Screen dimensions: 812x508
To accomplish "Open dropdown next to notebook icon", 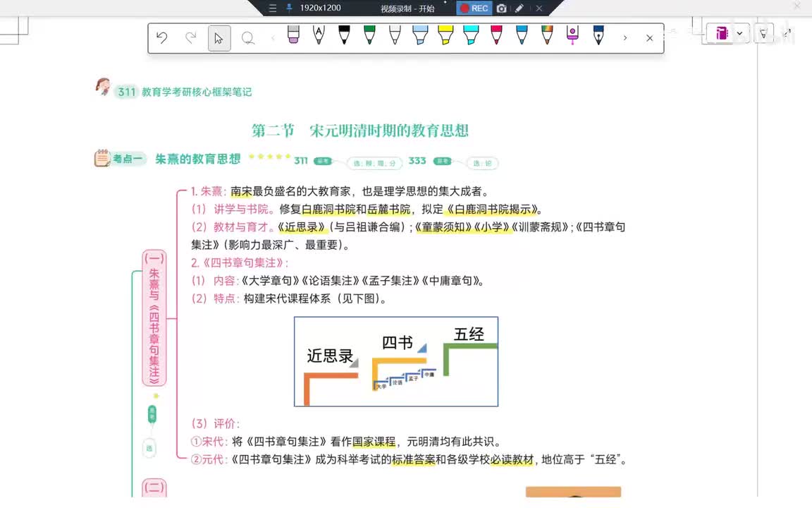I will click(739, 34).
